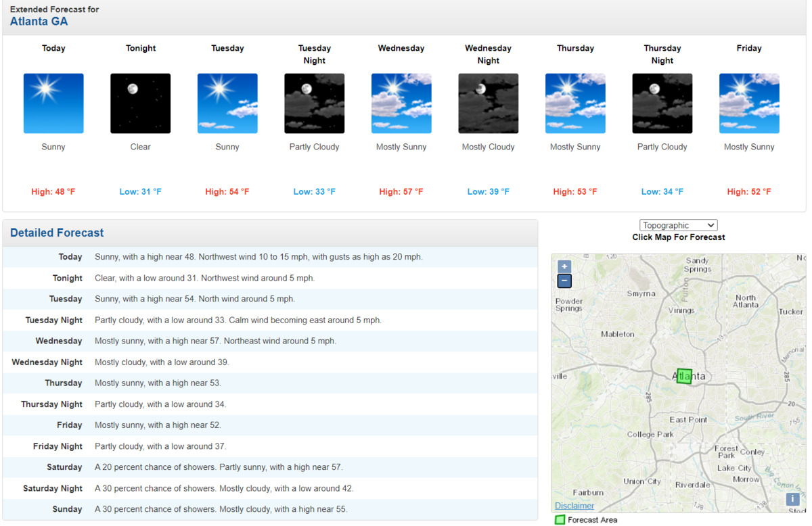Click the Sunday detailed forecast row
Image resolution: width=812 pixels, height=526 pixels.
[271, 509]
